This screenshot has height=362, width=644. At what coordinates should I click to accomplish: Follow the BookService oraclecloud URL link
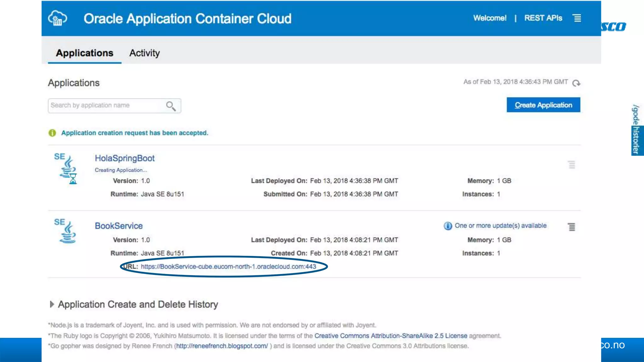pos(228,267)
